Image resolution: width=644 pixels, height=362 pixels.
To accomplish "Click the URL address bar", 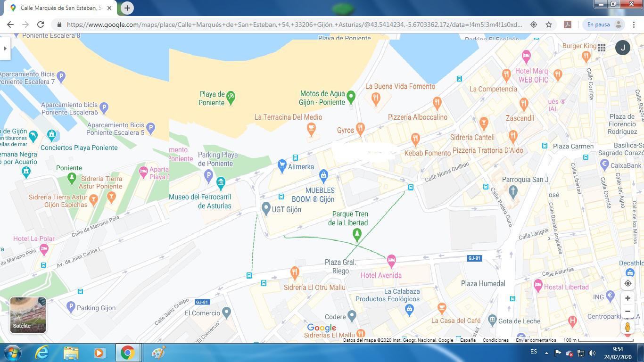I will 295,25.
